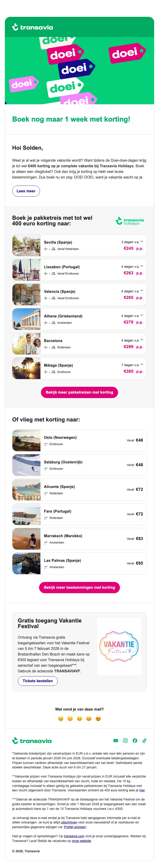Rate the mail with the heart-eyes emoji
Image resolution: width=159 pixels, height=868 pixels.
click(98, 718)
